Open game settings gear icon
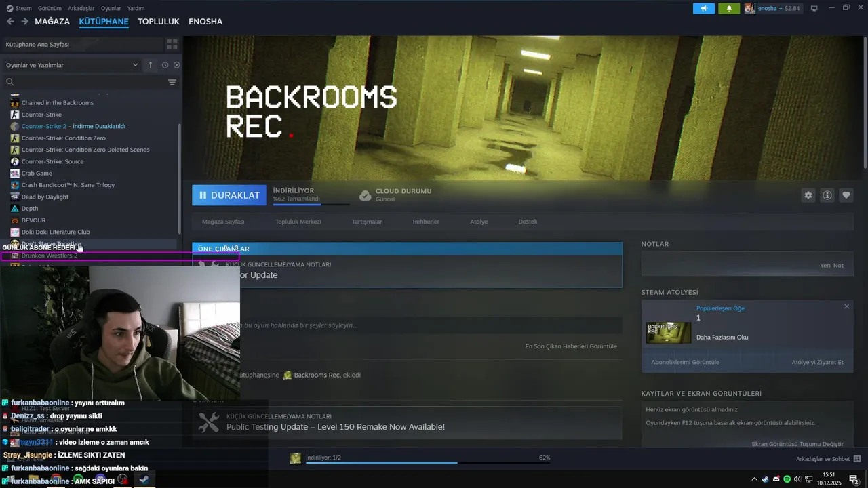The width and height of the screenshot is (868, 488). [808, 195]
